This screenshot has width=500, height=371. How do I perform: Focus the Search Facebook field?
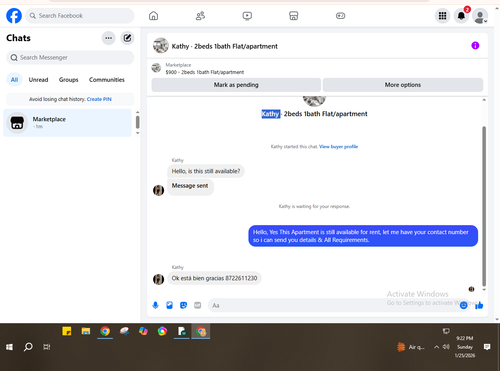click(80, 16)
